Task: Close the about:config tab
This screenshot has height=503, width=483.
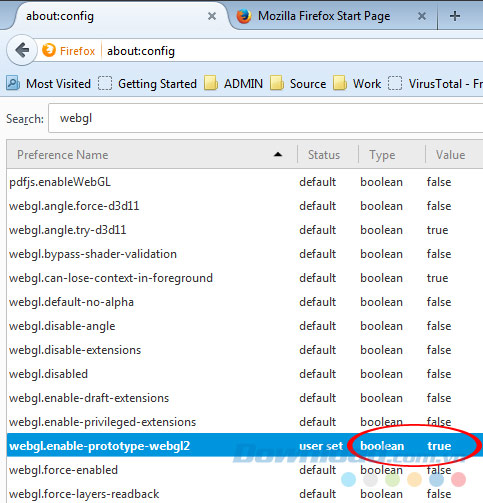Action: point(212,16)
